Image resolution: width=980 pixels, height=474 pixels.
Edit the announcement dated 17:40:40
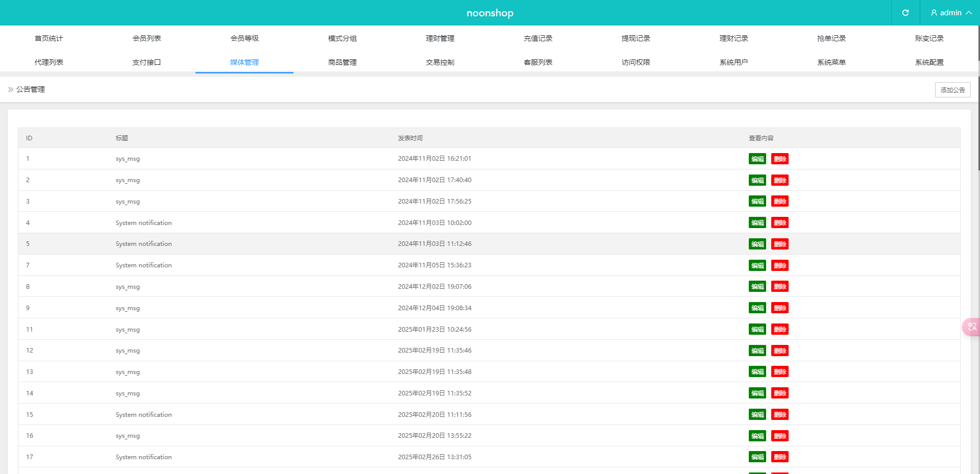pyautogui.click(x=757, y=180)
